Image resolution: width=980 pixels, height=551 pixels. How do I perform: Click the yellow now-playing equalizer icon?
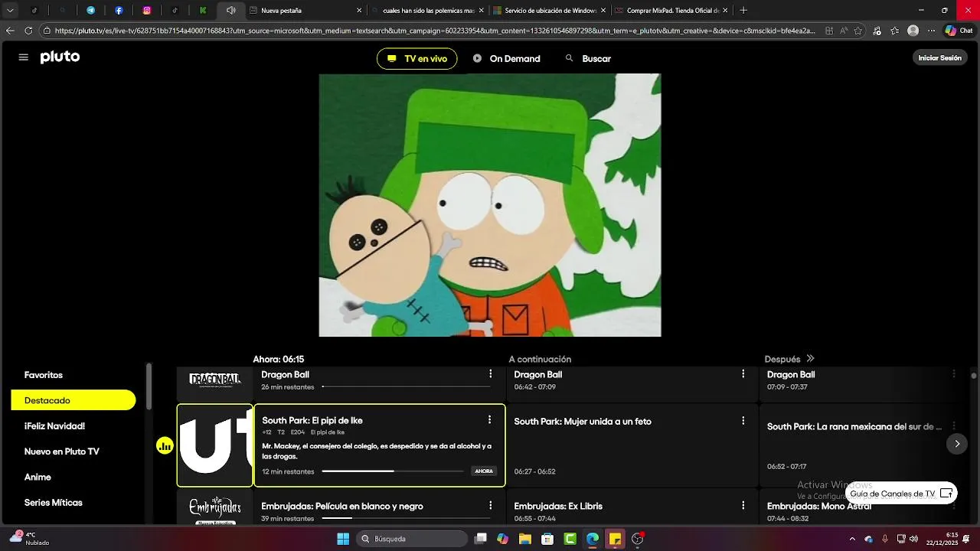click(x=165, y=446)
